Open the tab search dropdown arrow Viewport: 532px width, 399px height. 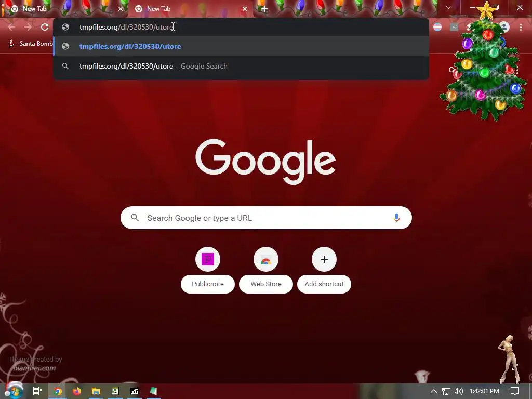point(448,7)
